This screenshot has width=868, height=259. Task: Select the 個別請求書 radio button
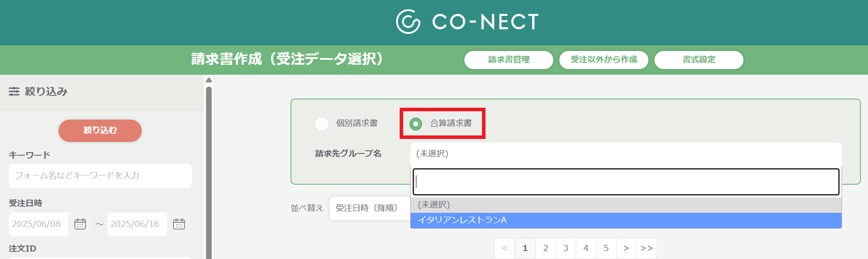(x=322, y=124)
